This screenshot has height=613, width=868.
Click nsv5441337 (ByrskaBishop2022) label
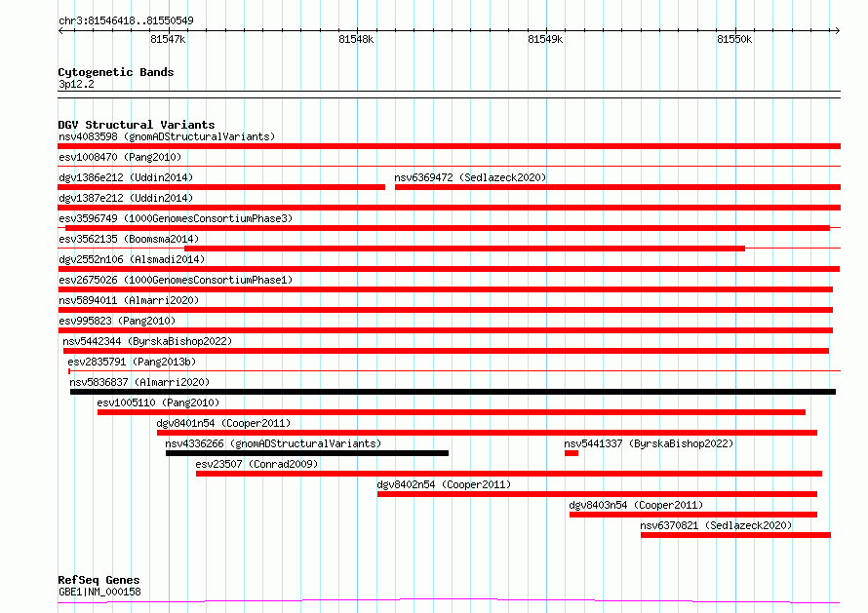point(649,443)
